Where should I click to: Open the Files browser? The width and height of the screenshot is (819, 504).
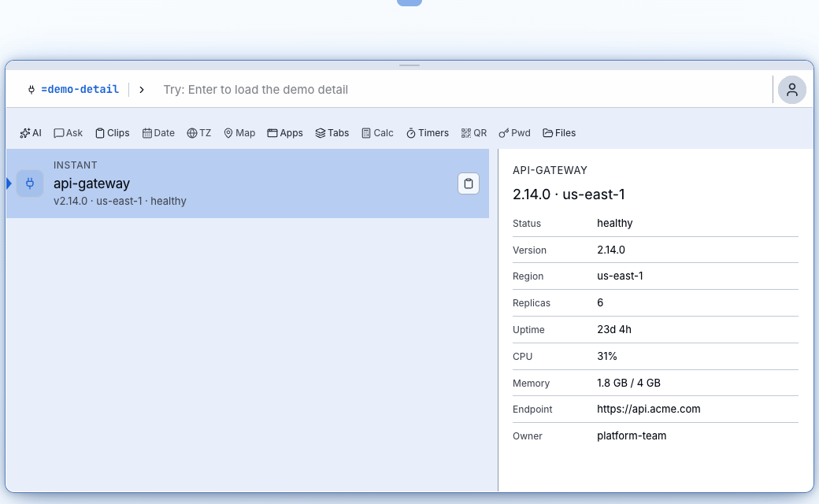click(x=559, y=133)
